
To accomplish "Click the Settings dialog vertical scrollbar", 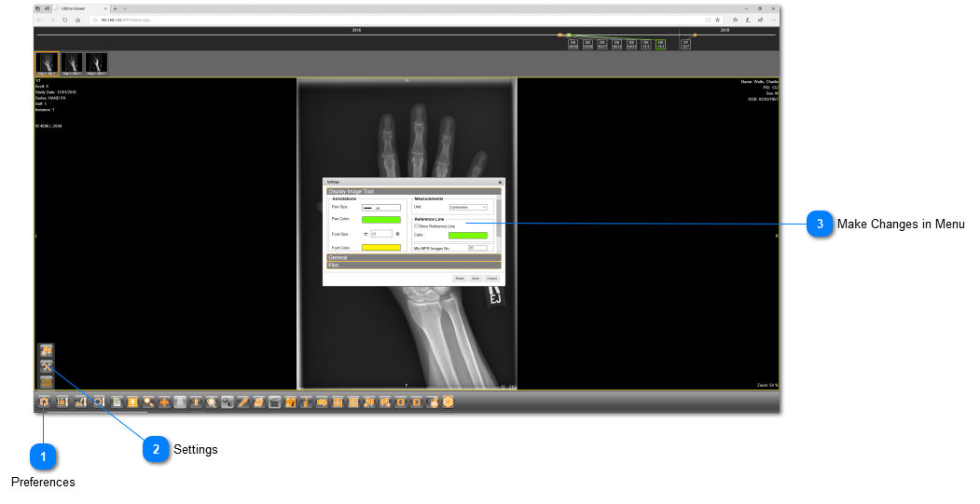I will pyautogui.click(x=499, y=224).
